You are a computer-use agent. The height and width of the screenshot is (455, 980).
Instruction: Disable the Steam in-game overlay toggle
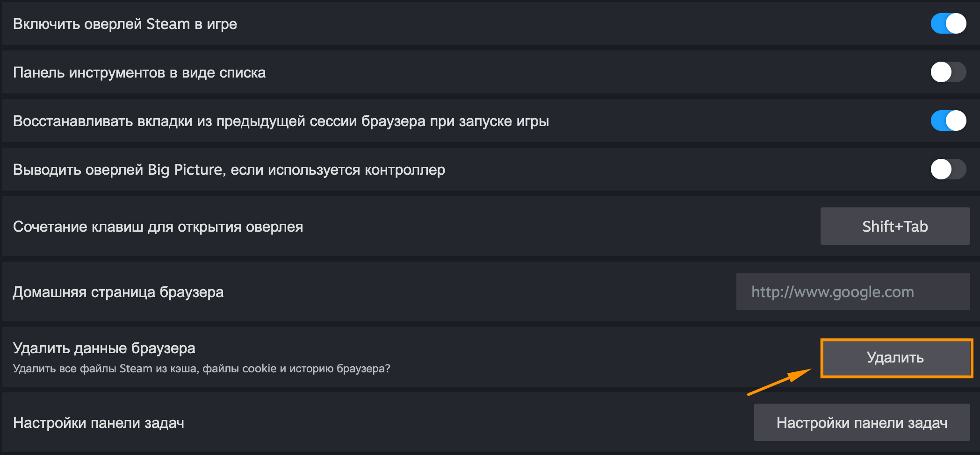[x=948, y=23]
